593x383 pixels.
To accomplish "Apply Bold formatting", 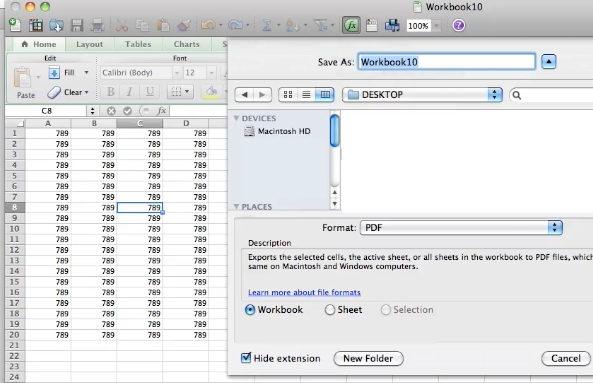I will [110, 91].
